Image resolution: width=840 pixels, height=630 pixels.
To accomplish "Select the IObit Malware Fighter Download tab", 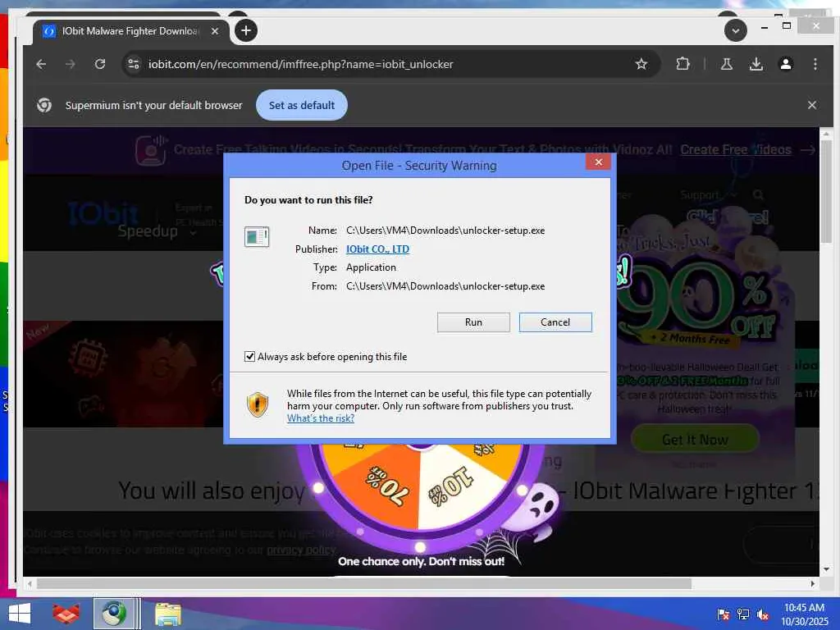I will point(130,31).
